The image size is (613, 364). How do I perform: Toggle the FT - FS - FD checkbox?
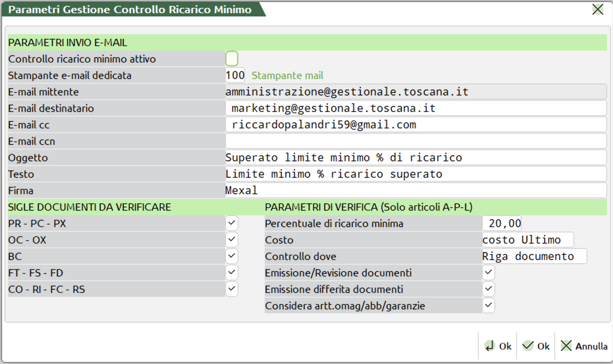pos(232,273)
